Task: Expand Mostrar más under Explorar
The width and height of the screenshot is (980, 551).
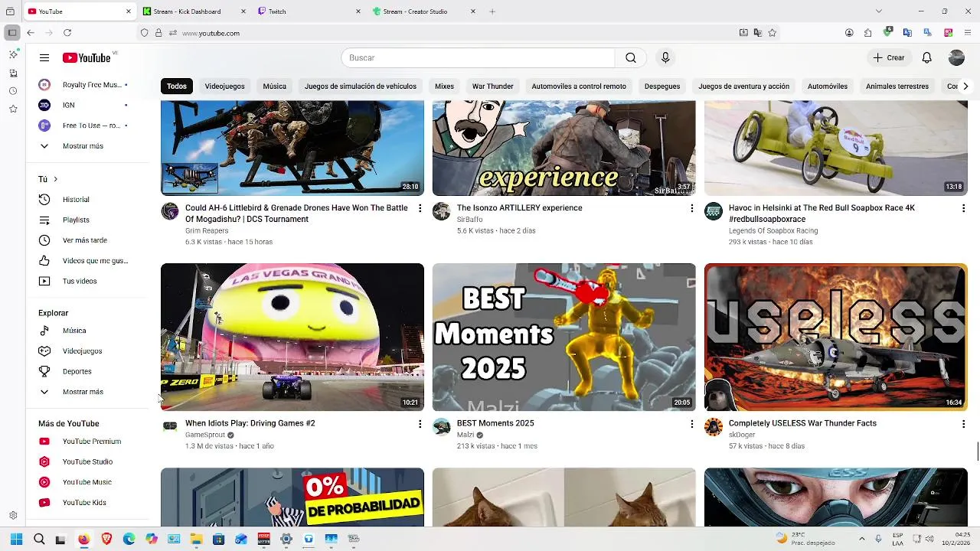Action: (x=83, y=392)
